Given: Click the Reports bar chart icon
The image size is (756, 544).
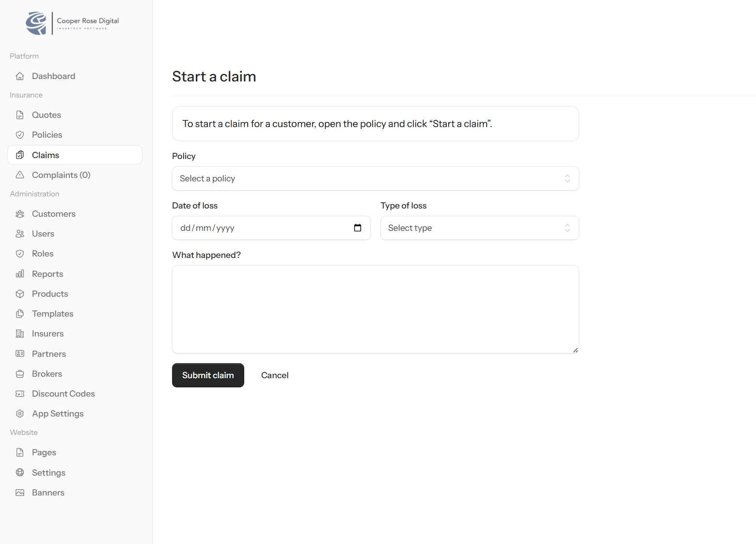Looking at the screenshot, I should pyautogui.click(x=20, y=274).
